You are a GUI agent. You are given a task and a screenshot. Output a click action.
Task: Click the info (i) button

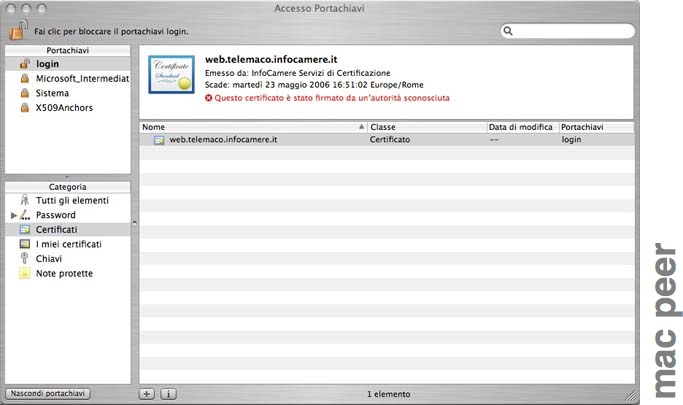pos(168,394)
